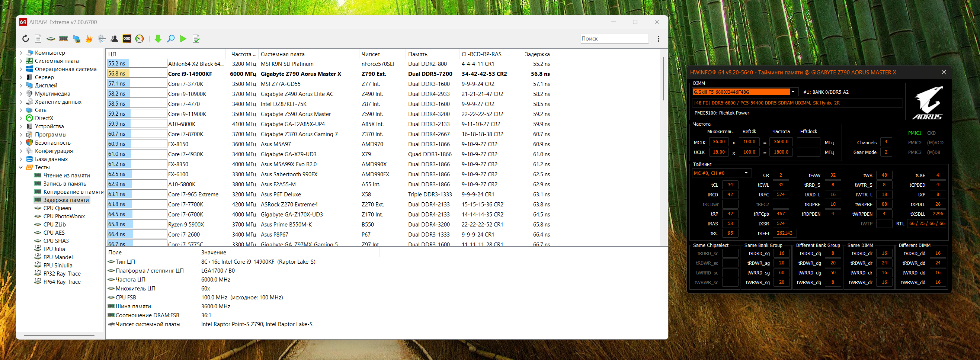
Task: Expand the Программы tree node
Action: click(21, 134)
